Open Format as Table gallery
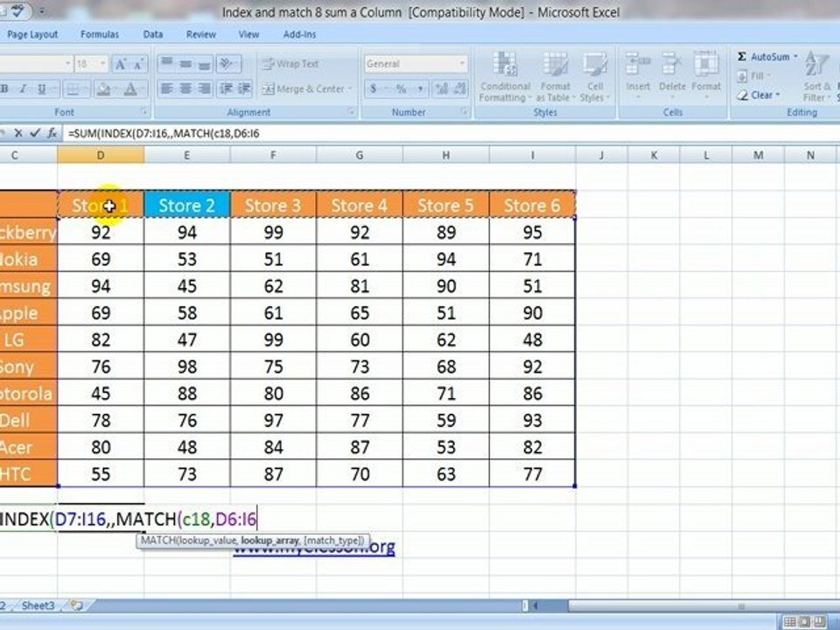Viewport: 840px width, 630px height. point(555,77)
